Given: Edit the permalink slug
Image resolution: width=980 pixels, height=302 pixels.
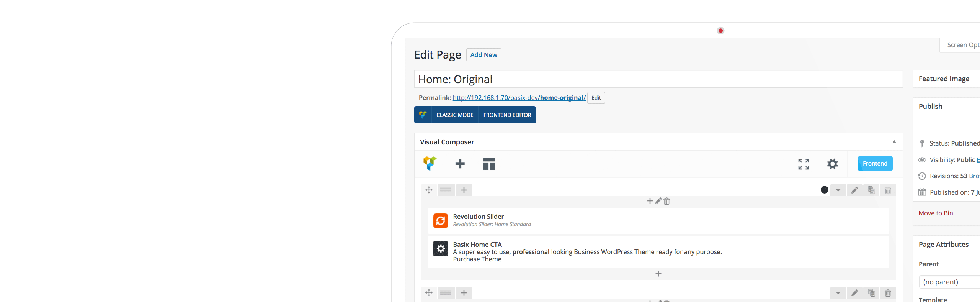Looking at the screenshot, I should click(x=596, y=98).
